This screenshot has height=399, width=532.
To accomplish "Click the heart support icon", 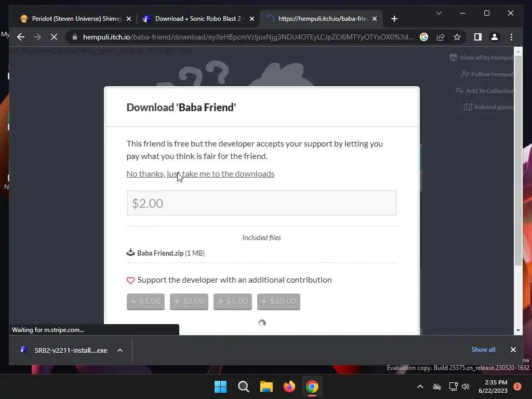I will [130, 280].
